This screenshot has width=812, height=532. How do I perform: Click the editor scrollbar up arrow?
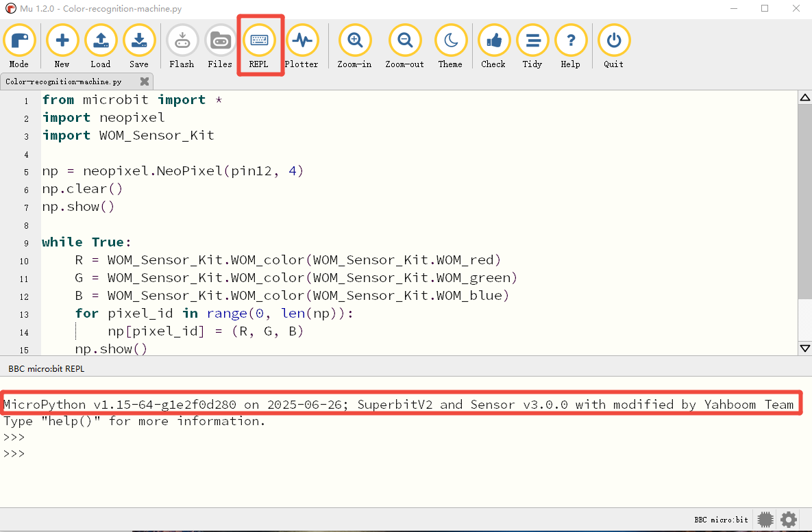(804, 97)
